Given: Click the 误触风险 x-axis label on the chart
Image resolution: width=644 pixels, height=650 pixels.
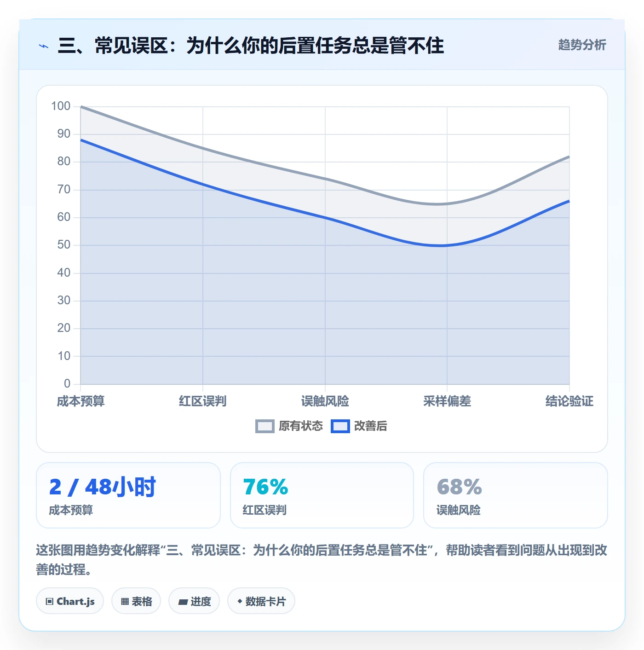Looking at the screenshot, I should (325, 401).
